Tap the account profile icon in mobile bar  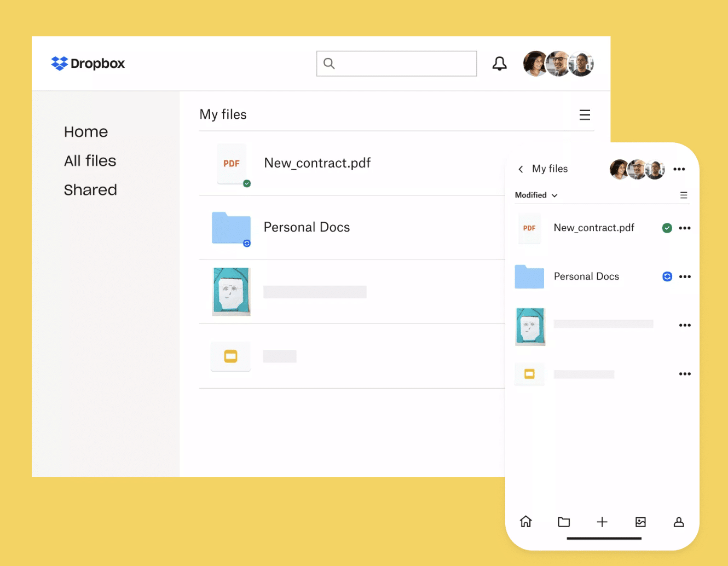pyautogui.click(x=679, y=522)
